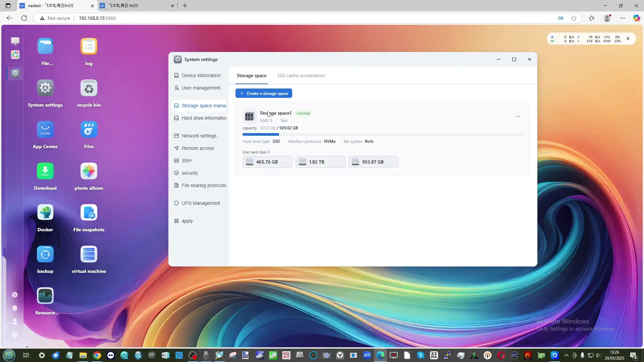Open the log desktop icon
The image size is (644, 362).
coord(89,47)
